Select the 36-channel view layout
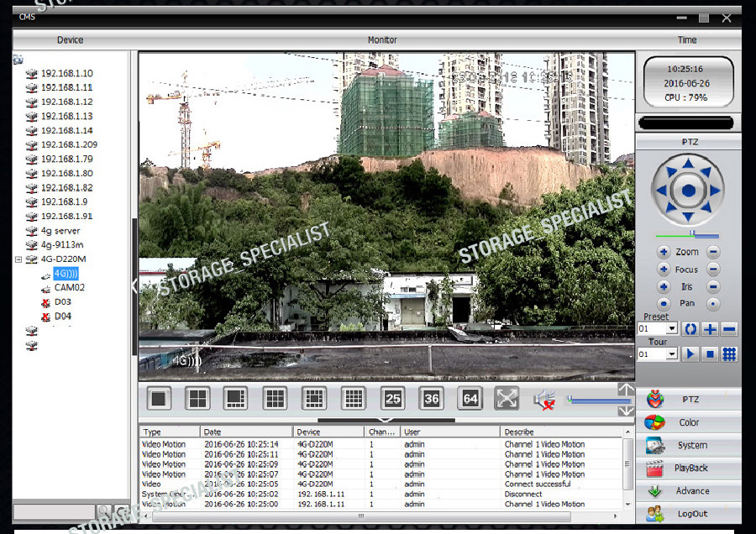756x534 pixels. tap(431, 399)
